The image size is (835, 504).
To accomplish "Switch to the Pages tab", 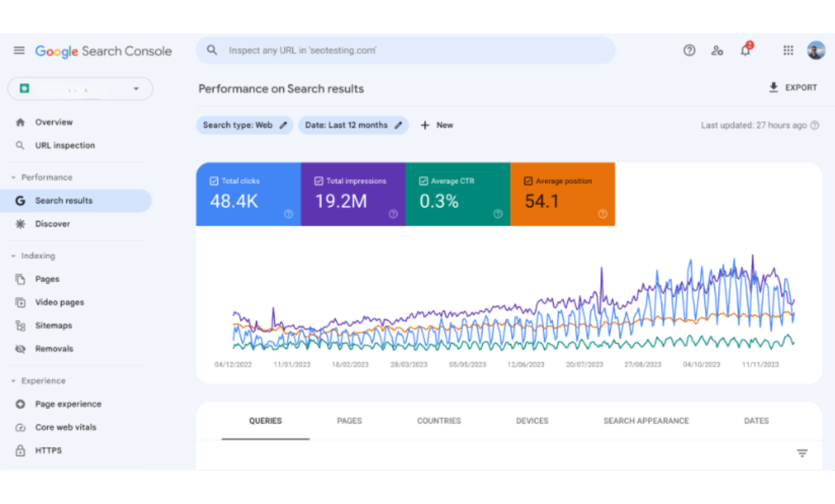I will pos(349,421).
